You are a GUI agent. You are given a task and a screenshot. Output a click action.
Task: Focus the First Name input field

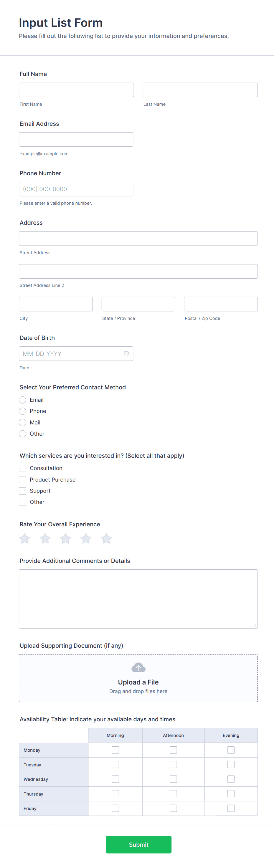pyautogui.click(x=77, y=90)
